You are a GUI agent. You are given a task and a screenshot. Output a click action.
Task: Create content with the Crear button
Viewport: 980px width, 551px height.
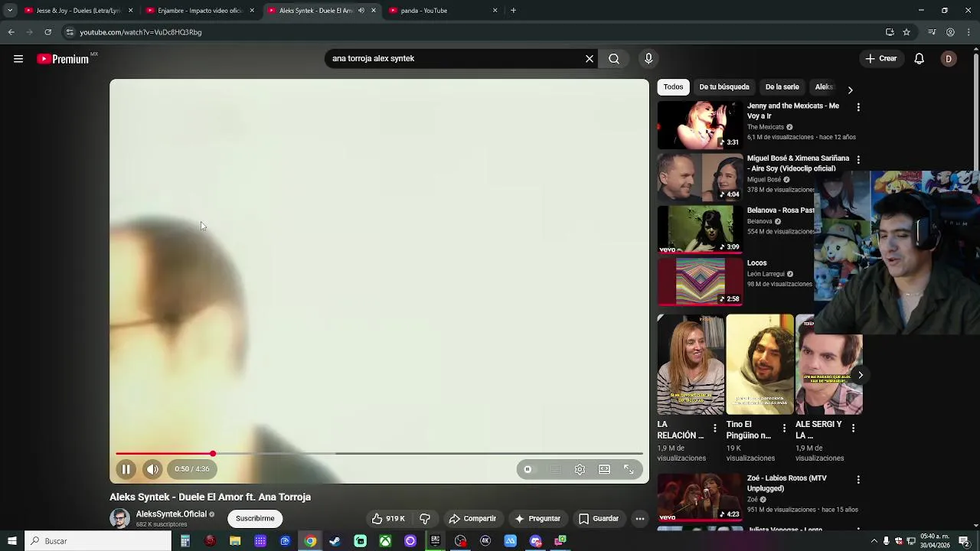pos(881,59)
